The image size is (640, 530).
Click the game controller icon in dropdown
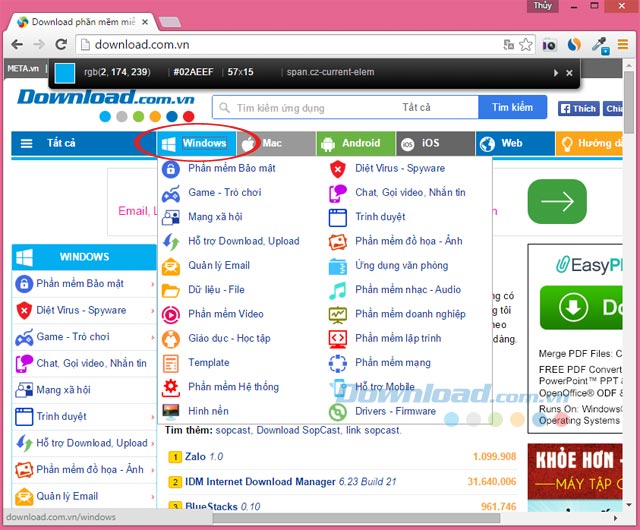click(x=171, y=194)
